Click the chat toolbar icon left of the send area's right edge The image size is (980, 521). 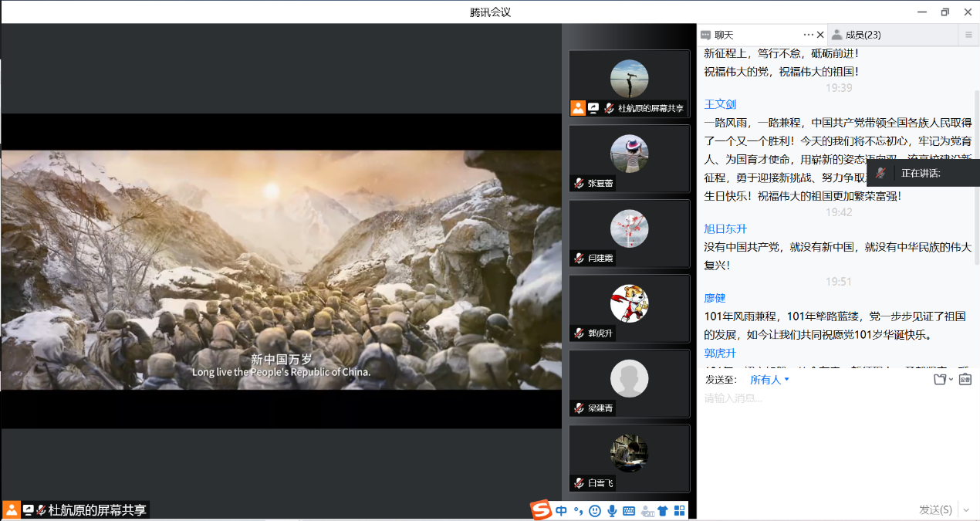[x=965, y=380]
